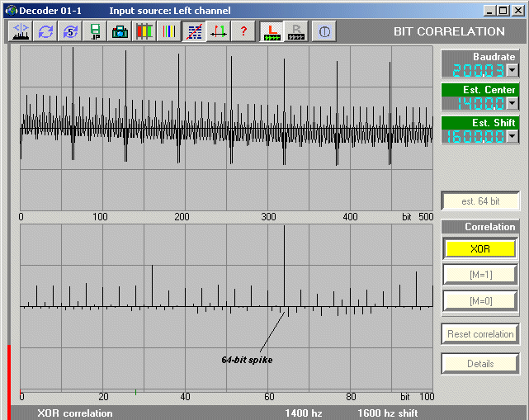The image size is (529, 420).
Task: Select the XOR correlation mode
Action: pos(480,248)
